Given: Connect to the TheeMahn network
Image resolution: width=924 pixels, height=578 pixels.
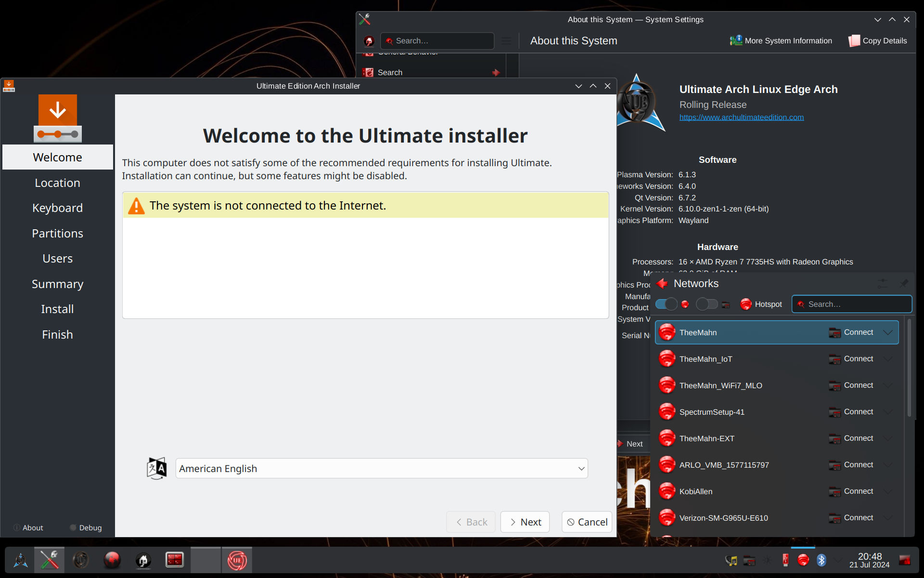Looking at the screenshot, I should 851,332.
